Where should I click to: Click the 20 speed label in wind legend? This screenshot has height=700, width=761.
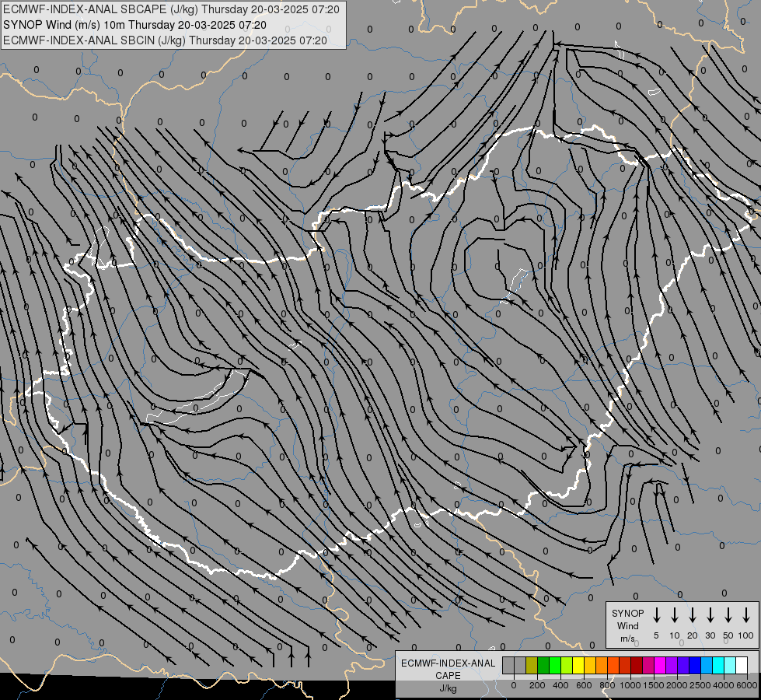tap(693, 635)
